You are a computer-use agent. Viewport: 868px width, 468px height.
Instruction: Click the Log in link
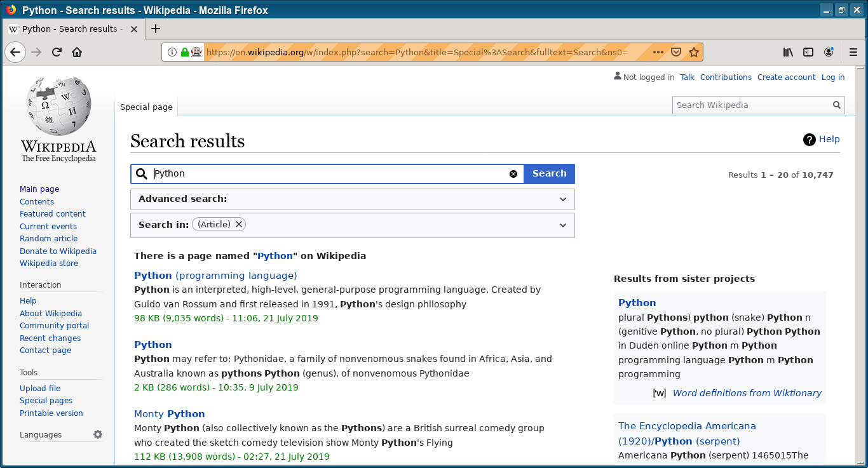point(833,77)
